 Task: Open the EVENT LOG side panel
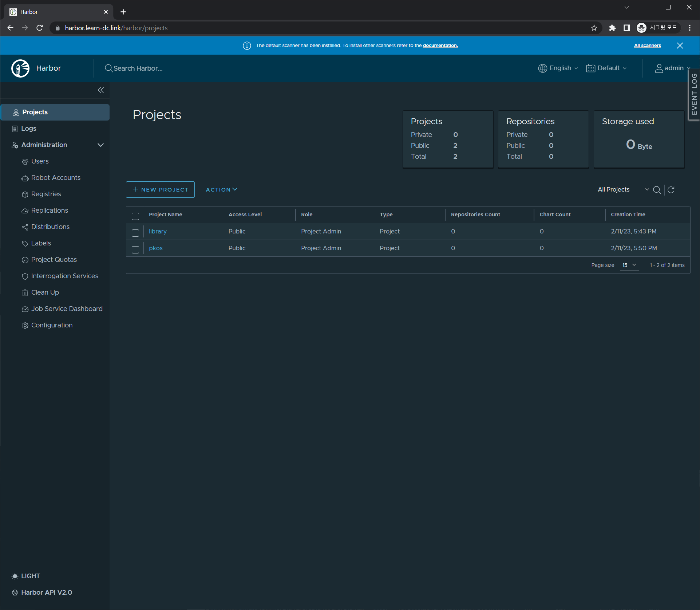pyautogui.click(x=694, y=94)
